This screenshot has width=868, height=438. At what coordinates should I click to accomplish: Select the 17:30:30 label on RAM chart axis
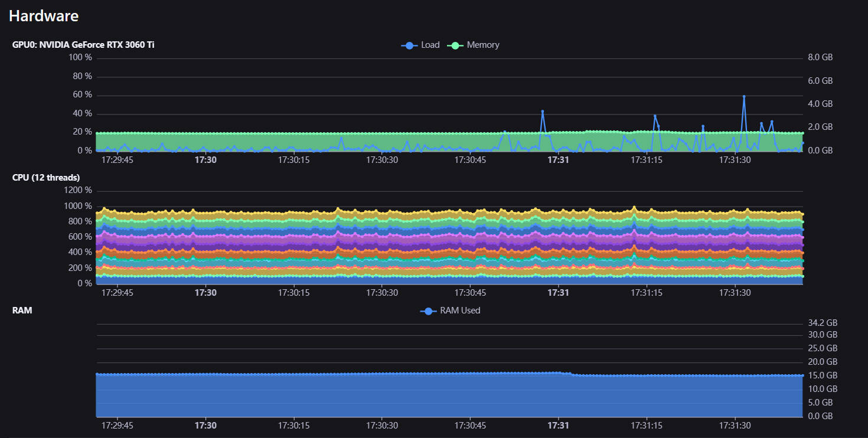coord(381,425)
